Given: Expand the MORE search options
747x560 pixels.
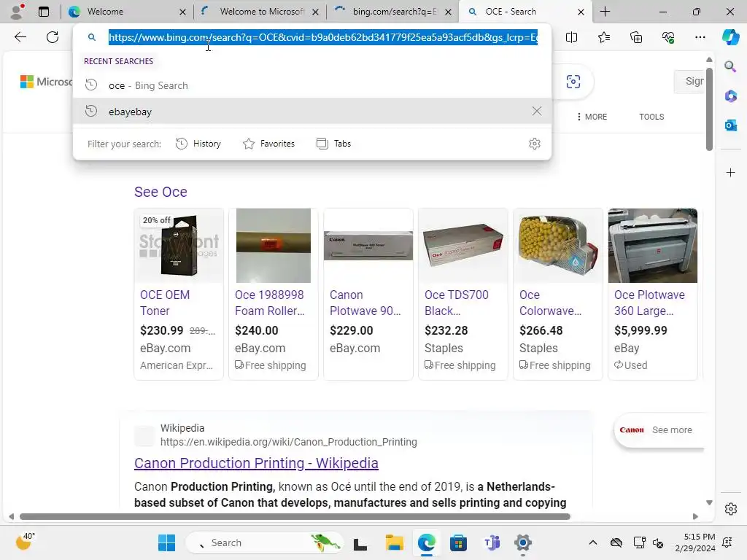Looking at the screenshot, I should point(592,117).
